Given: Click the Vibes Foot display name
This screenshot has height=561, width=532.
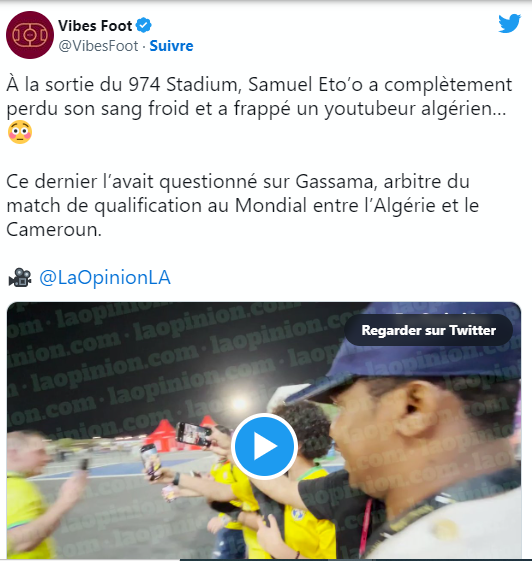Looking at the screenshot, I should (x=95, y=26).
